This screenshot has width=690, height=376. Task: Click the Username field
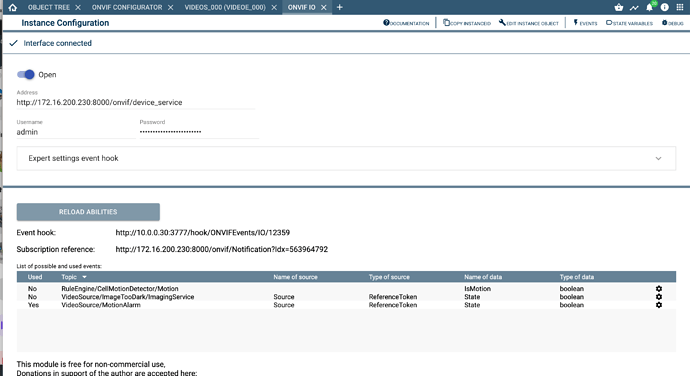click(x=76, y=132)
